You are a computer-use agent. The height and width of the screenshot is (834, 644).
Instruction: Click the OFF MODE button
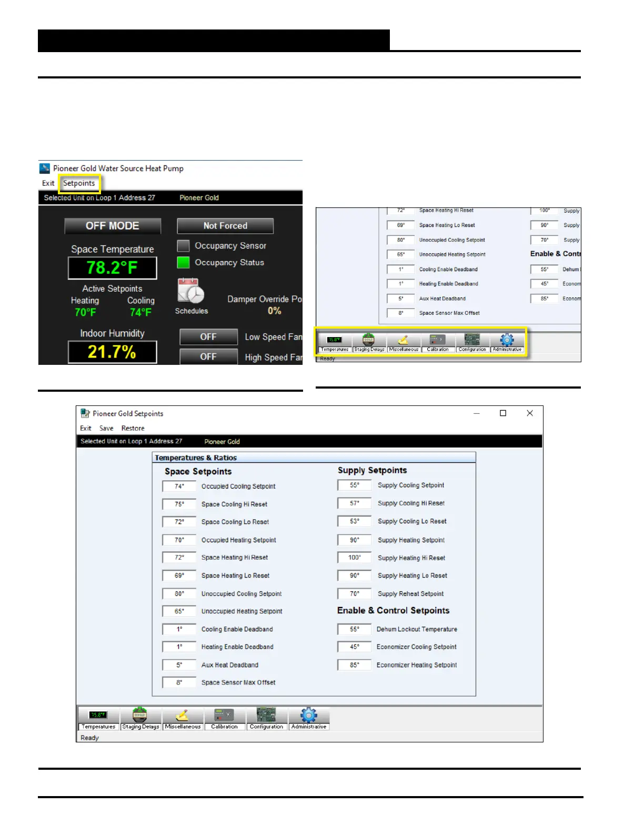pos(113,226)
